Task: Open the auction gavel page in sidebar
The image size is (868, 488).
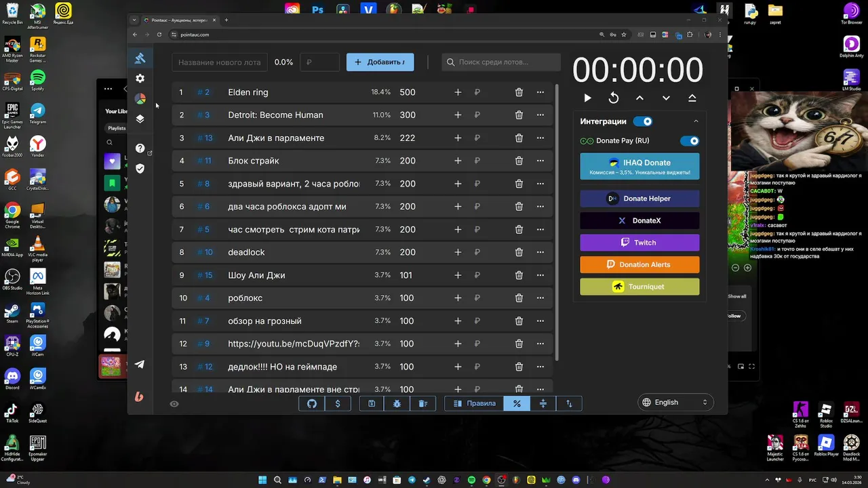Action: 140,58
